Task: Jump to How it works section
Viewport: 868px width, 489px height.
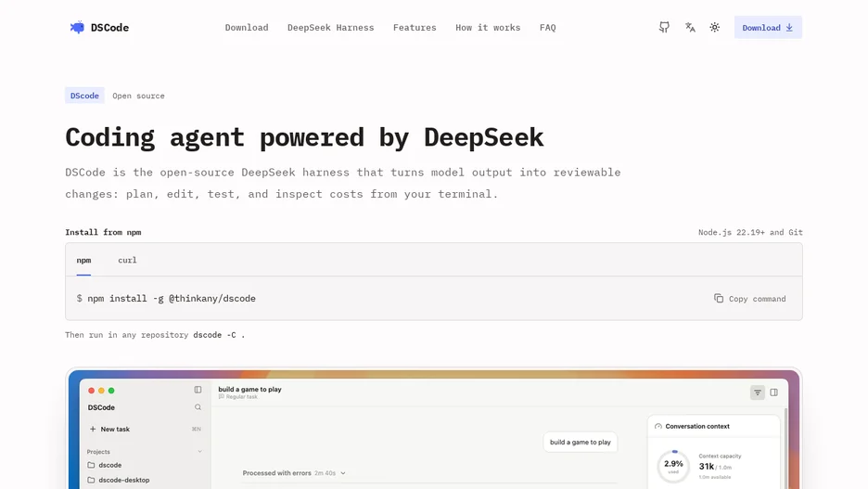Action: [x=488, y=27]
